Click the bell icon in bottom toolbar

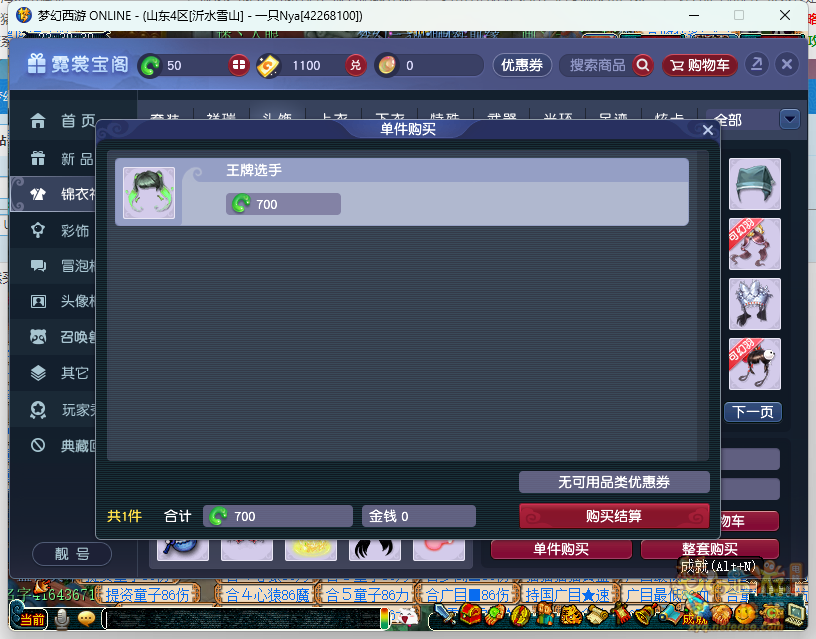[x=644, y=615]
